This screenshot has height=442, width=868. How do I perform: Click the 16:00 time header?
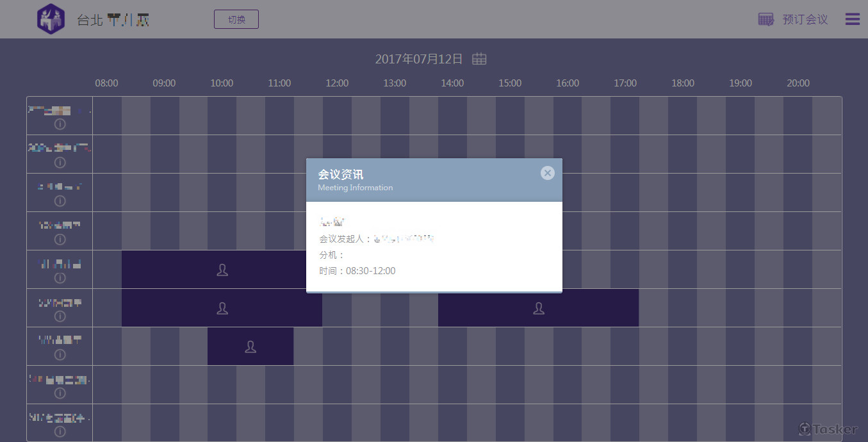(568, 83)
